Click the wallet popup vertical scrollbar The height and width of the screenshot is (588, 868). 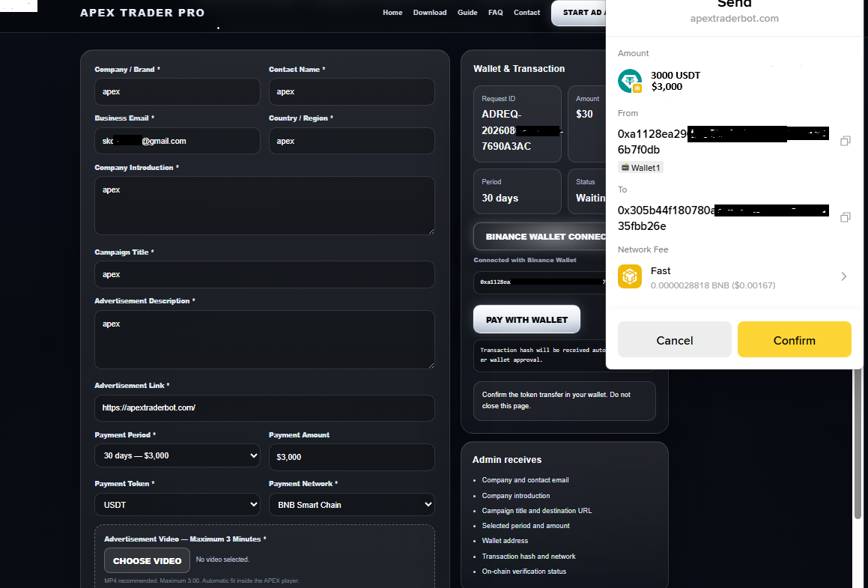(x=858, y=443)
